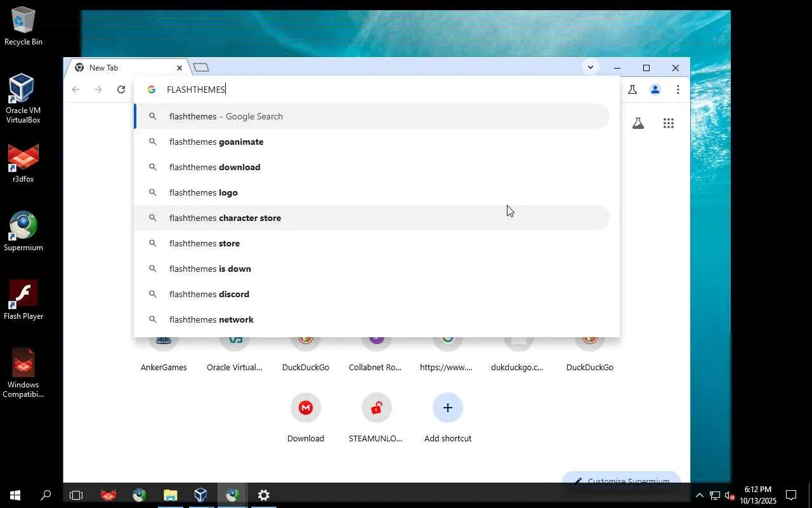The width and height of the screenshot is (812, 508).
Task: Open the Recycle Bin desktop icon
Action: click(23, 27)
